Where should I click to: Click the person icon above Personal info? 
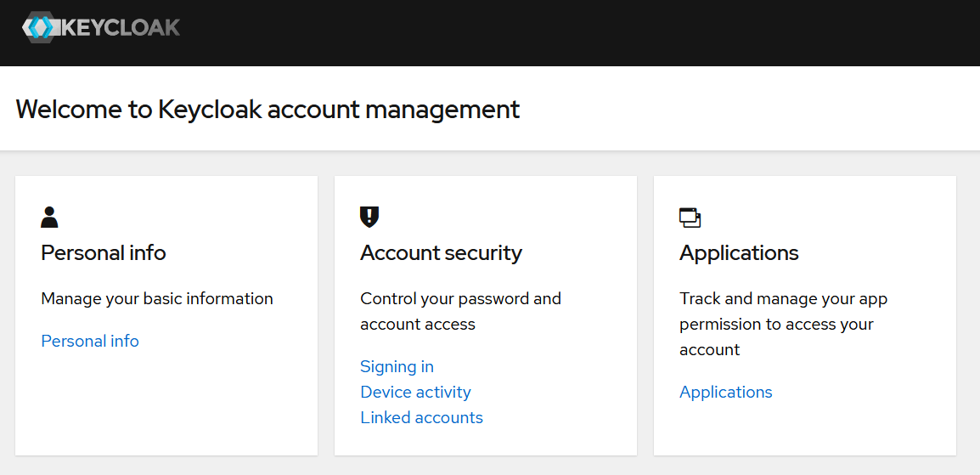49,217
